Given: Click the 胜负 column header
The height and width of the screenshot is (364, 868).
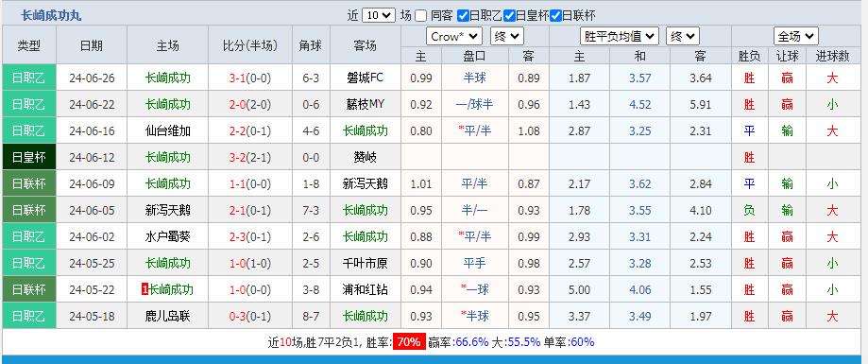Looking at the screenshot, I should pyautogui.click(x=749, y=56).
